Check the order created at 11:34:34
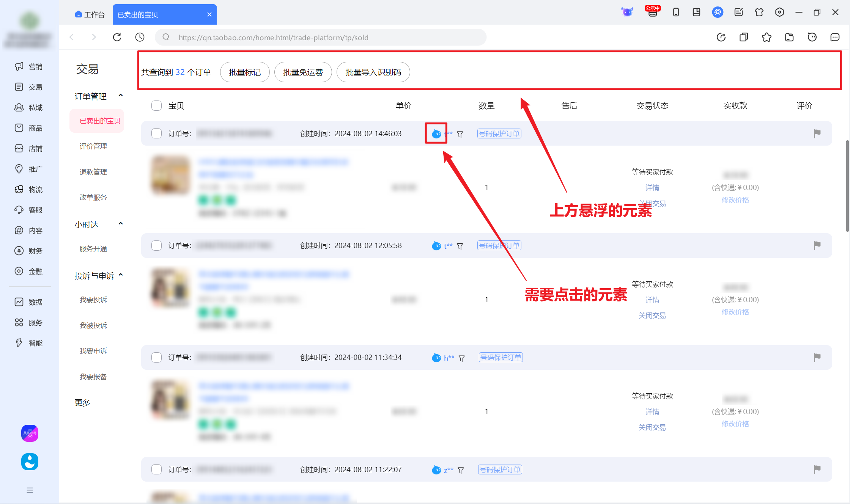The image size is (850, 504). pos(156,357)
